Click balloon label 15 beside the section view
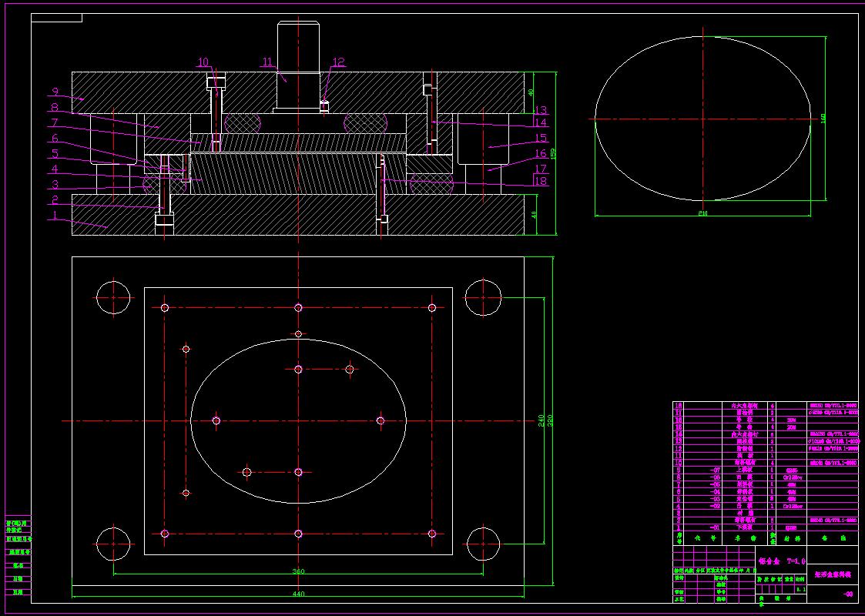 (x=540, y=138)
